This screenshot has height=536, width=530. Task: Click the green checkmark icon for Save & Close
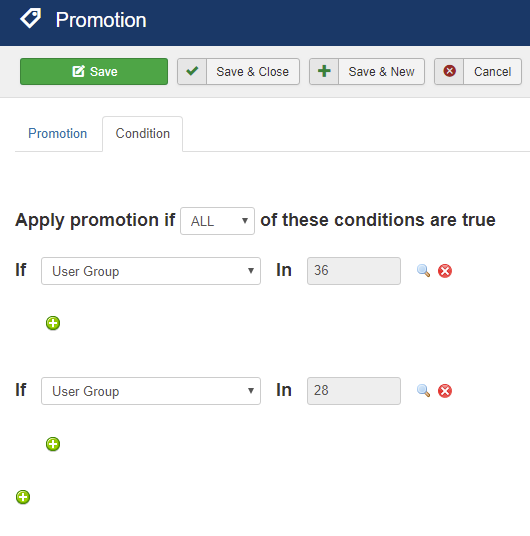[x=192, y=71]
